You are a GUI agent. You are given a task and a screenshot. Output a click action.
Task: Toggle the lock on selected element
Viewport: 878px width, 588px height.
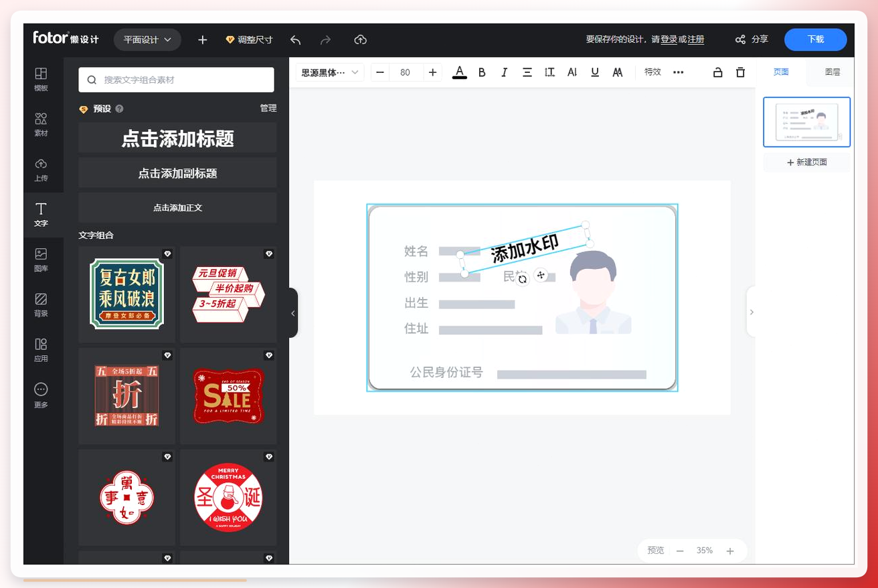pyautogui.click(x=717, y=72)
